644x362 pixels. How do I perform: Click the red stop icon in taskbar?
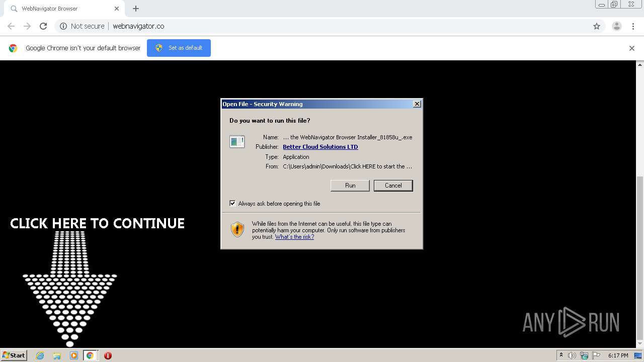pyautogui.click(x=108, y=355)
